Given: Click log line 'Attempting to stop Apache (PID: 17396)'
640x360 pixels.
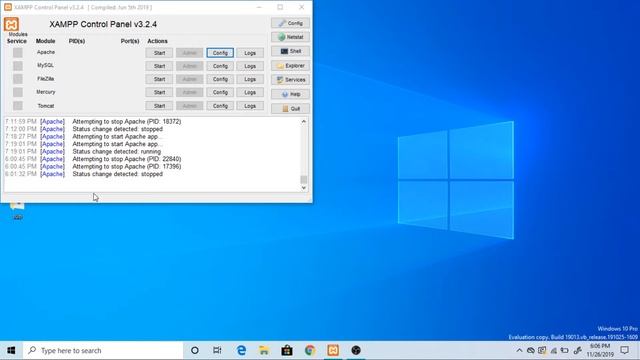Looking at the screenshot, I should (x=127, y=167).
